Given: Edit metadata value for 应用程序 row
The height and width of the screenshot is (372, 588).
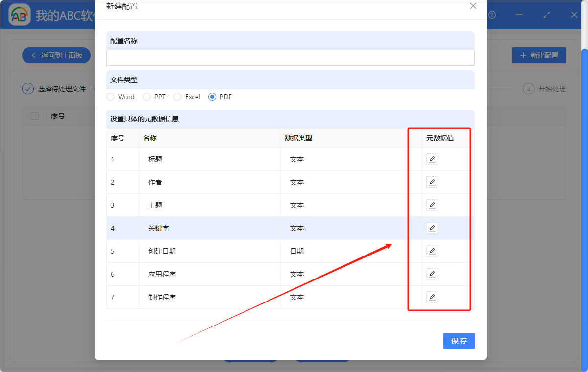Looking at the screenshot, I should (x=432, y=274).
